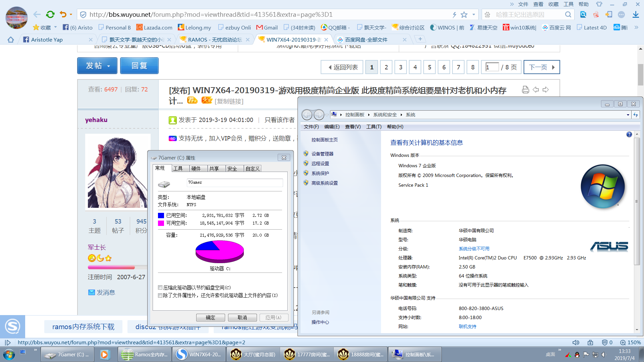
Task: Open 设备管理器 link
Action: tap(322, 154)
